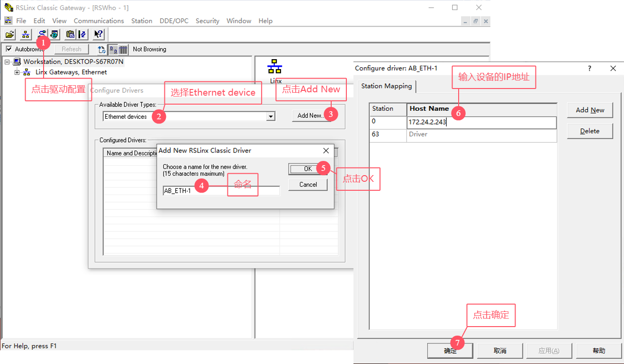
Task: Click Host Name field containing 172.24.2.243
Action: (x=481, y=123)
